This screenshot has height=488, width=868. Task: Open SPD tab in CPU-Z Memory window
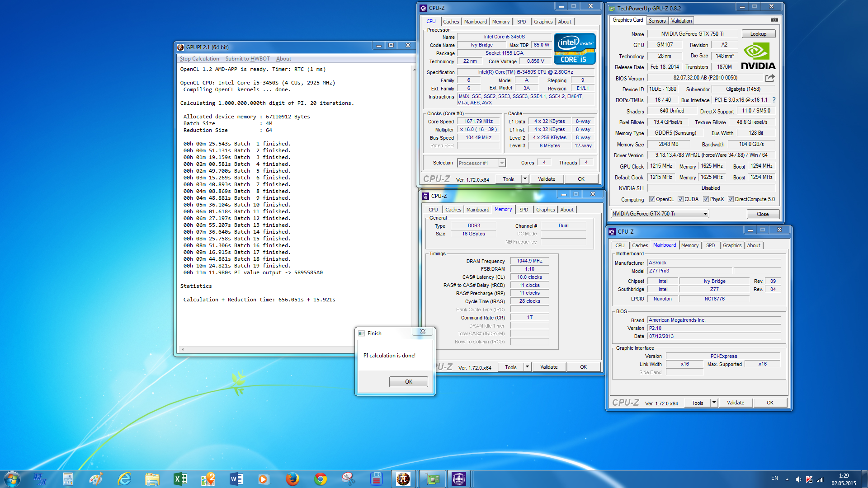(524, 210)
